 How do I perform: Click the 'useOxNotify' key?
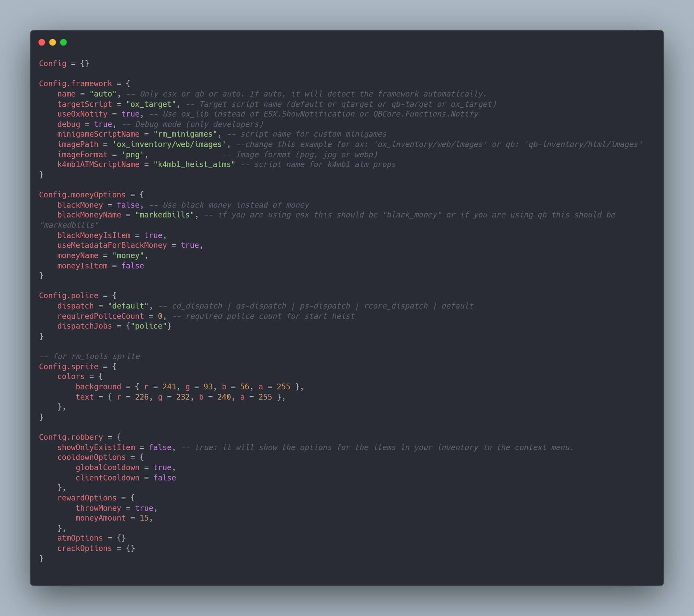click(x=82, y=114)
